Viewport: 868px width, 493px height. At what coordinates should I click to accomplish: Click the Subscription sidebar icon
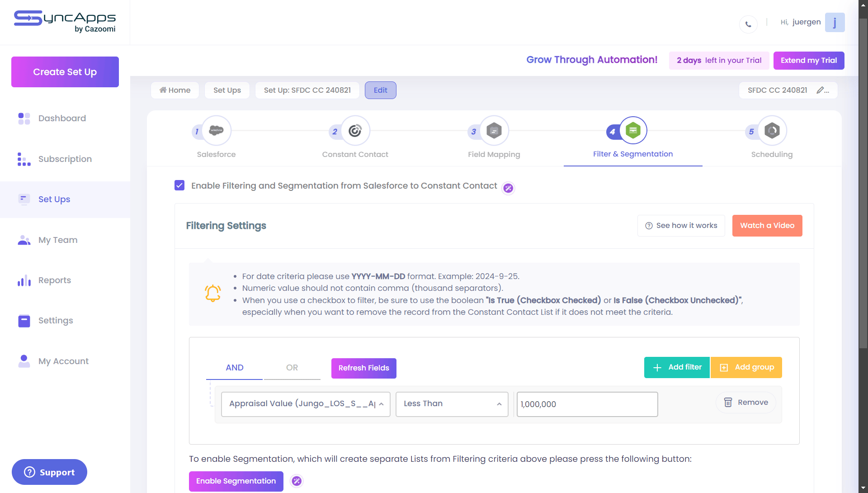click(x=24, y=159)
